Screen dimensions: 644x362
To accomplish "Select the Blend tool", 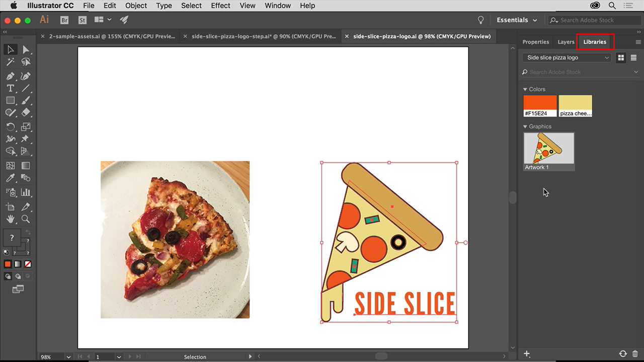I will click(x=26, y=178).
